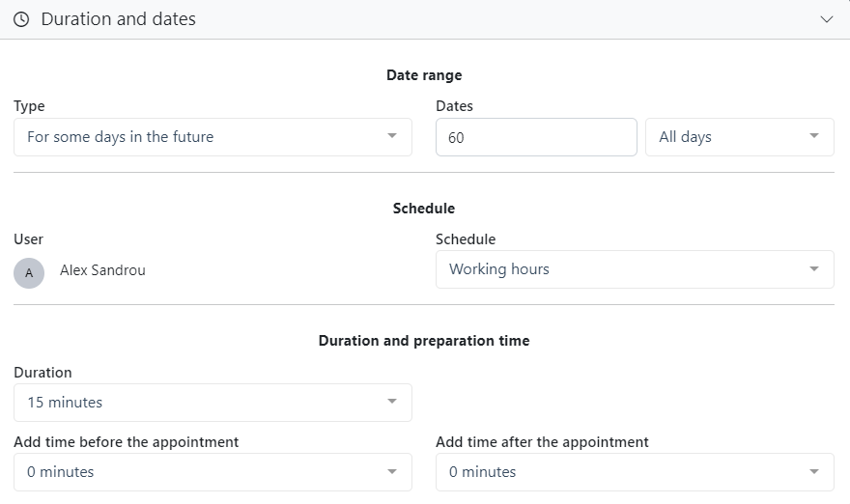
Task: Open the "For some days in the future" dropdown
Action: pos(193,137)
